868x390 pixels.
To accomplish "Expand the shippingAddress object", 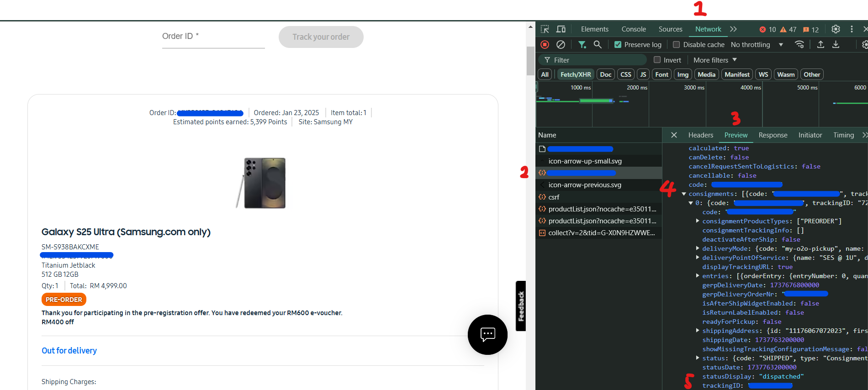I will 698,331.
